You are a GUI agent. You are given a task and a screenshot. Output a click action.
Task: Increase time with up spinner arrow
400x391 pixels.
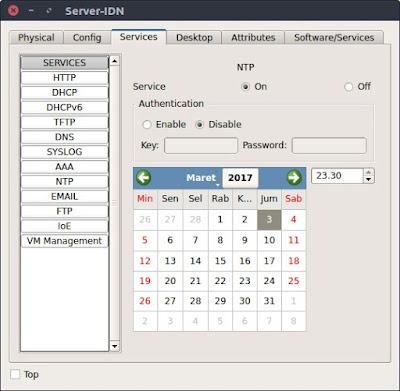point(368,172)
